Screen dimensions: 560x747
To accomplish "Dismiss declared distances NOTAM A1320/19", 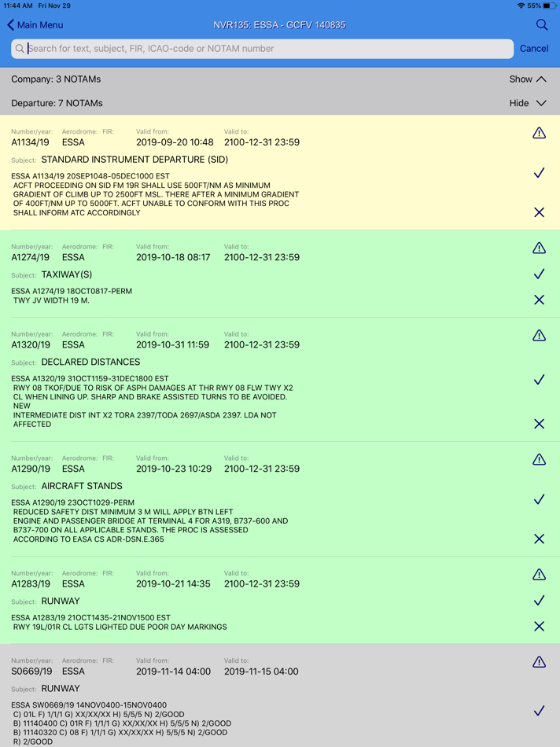I will 539,424.
